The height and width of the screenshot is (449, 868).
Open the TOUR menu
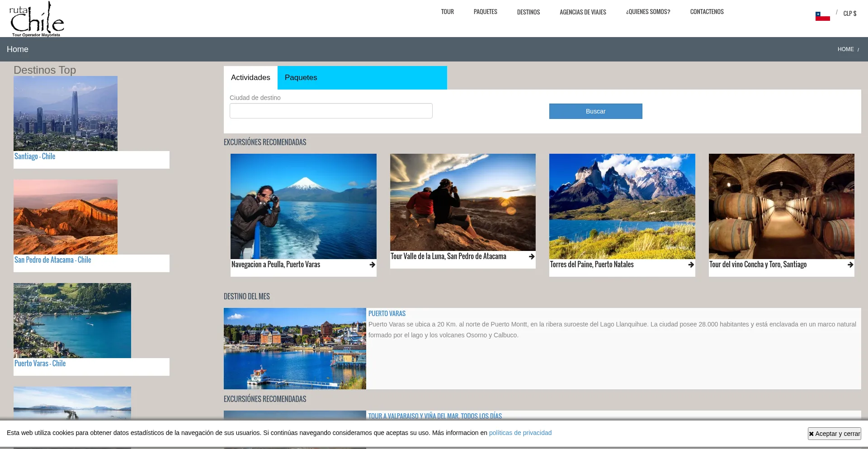tap(447, 12)
